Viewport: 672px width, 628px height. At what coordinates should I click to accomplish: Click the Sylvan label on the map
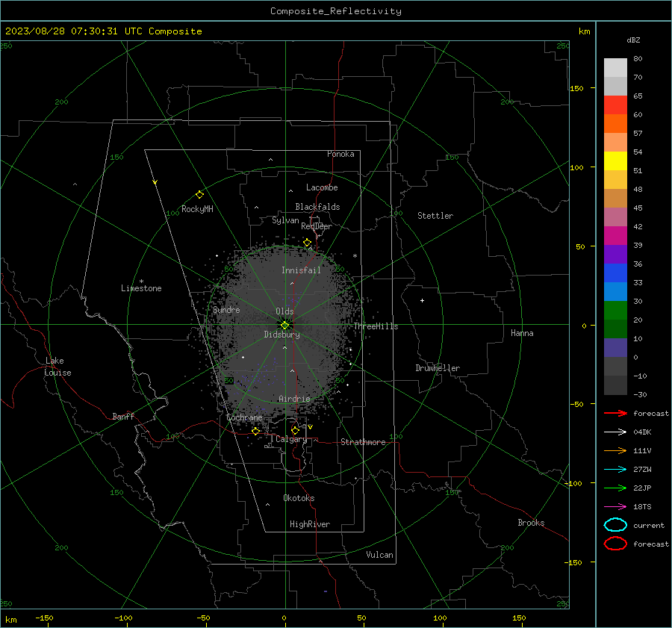click(x=285, y=220)
